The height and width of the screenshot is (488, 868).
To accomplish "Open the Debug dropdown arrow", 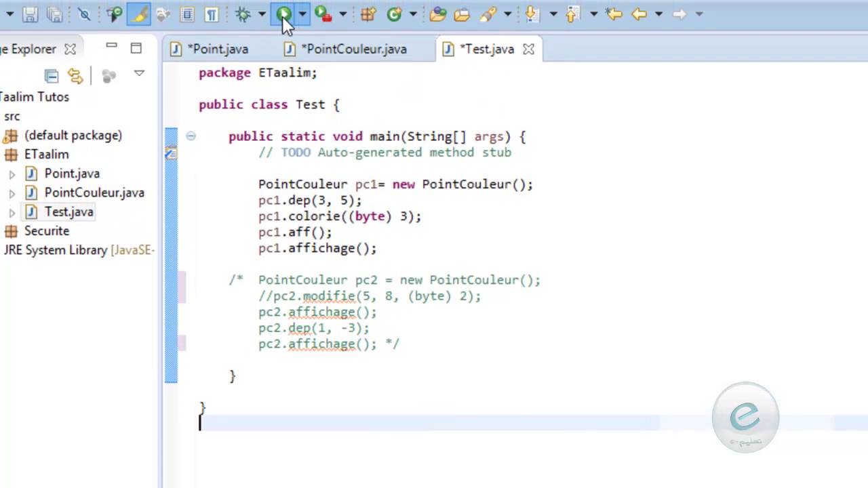I will tap(262, 14).
